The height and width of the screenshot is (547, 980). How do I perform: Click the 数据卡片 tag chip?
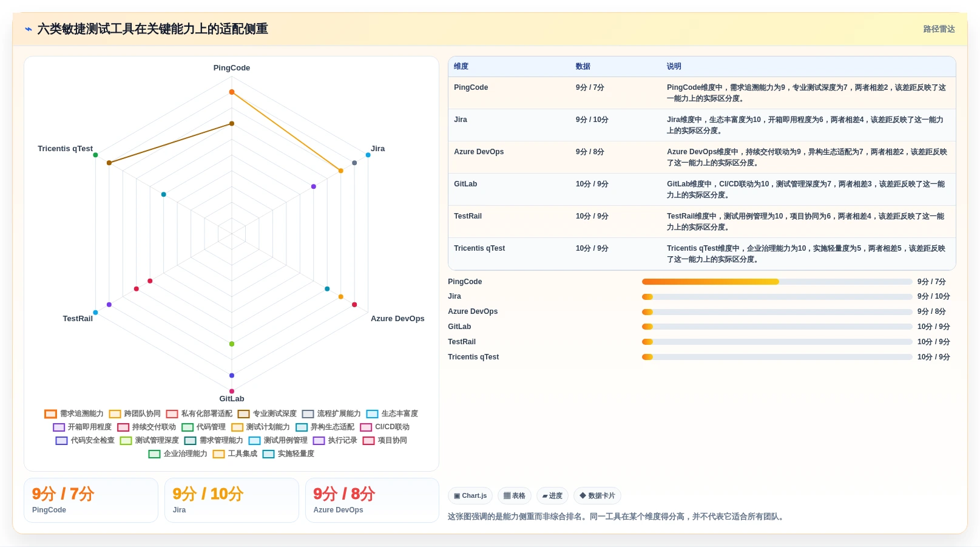[x=597, y=496]
